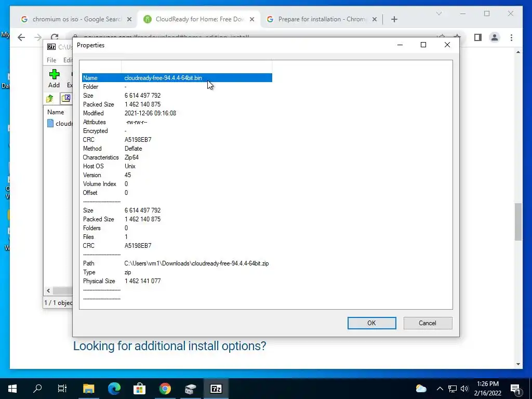Select the Files 1 row
The height and width of the screenshot is (399, 532).
[x=177, y=236]
